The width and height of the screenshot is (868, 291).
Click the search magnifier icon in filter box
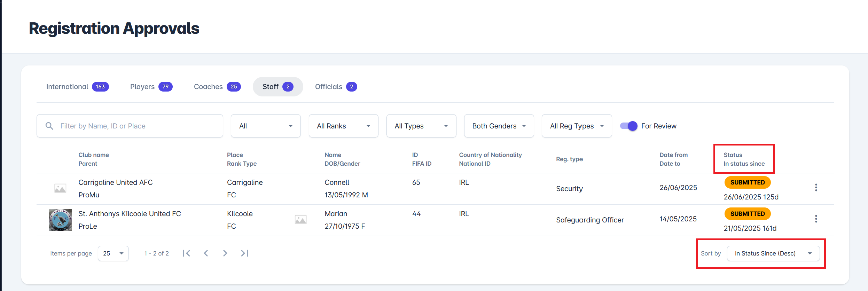coord(49,126)
